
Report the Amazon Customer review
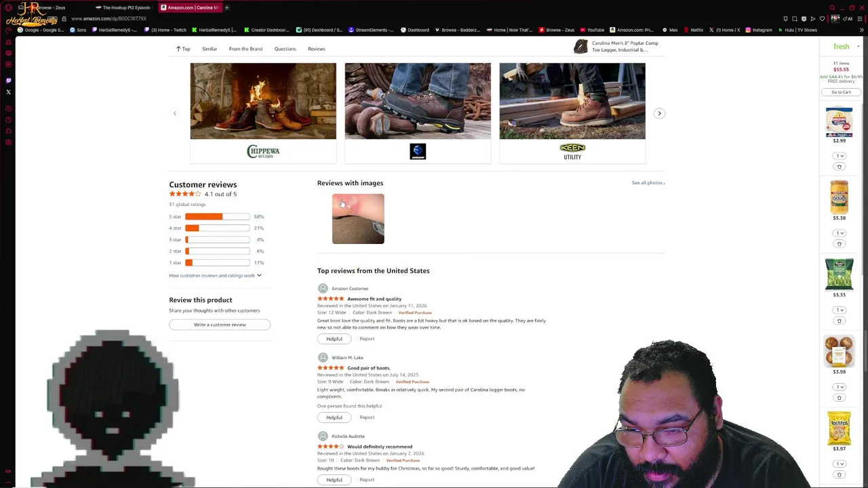(x=367, y=339)
